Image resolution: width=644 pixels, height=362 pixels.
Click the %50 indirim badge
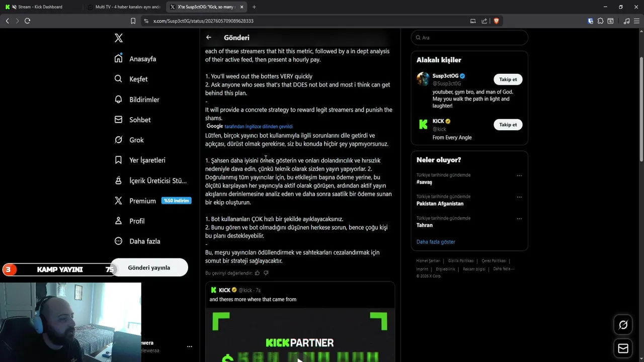(176, 201)
